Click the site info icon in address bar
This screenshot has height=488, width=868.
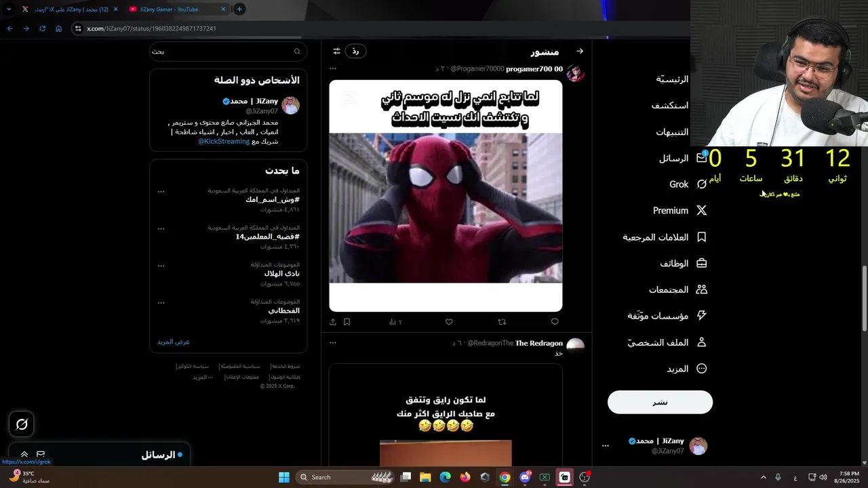click(x=78, y=28)
